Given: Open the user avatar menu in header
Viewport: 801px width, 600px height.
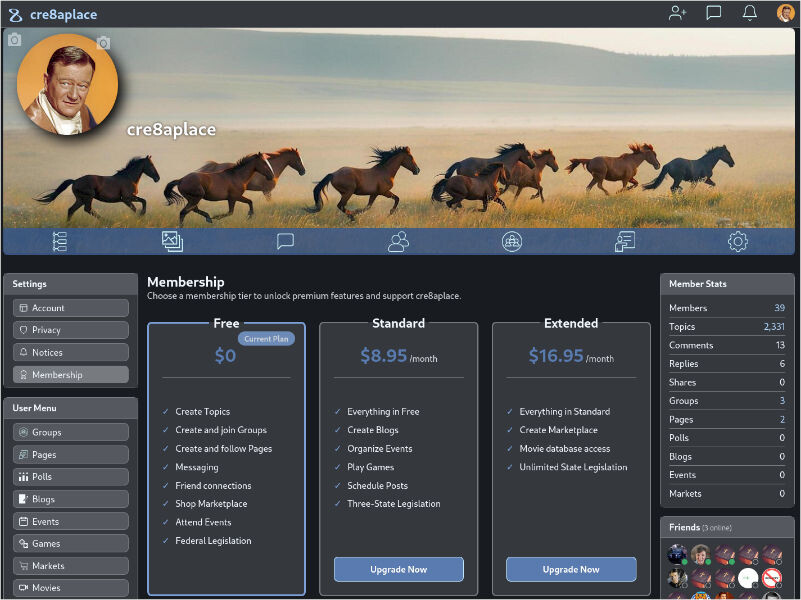Looking at the screenshot, I should click(785, 13).
